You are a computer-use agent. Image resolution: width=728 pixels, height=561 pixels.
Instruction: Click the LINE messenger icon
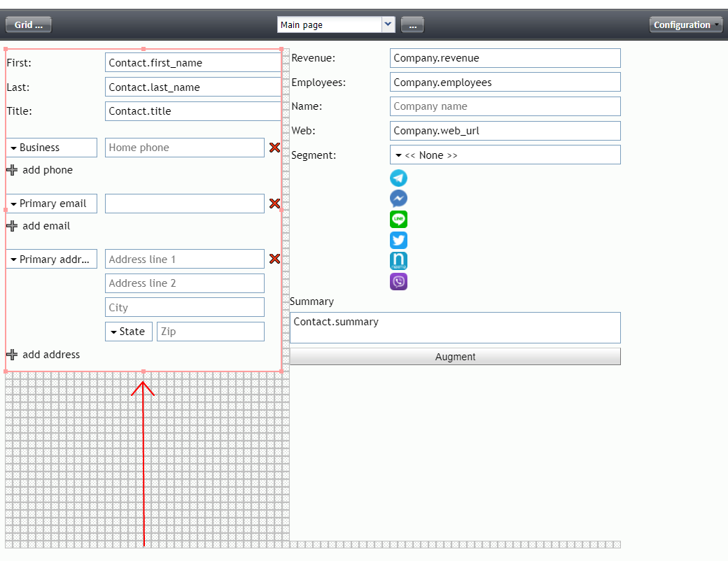[398, 220]
